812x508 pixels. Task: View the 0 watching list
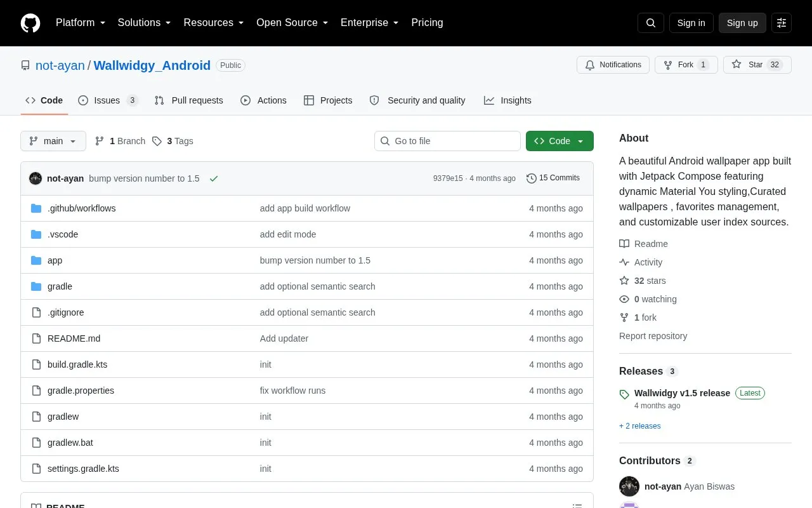tap(648, 299)
